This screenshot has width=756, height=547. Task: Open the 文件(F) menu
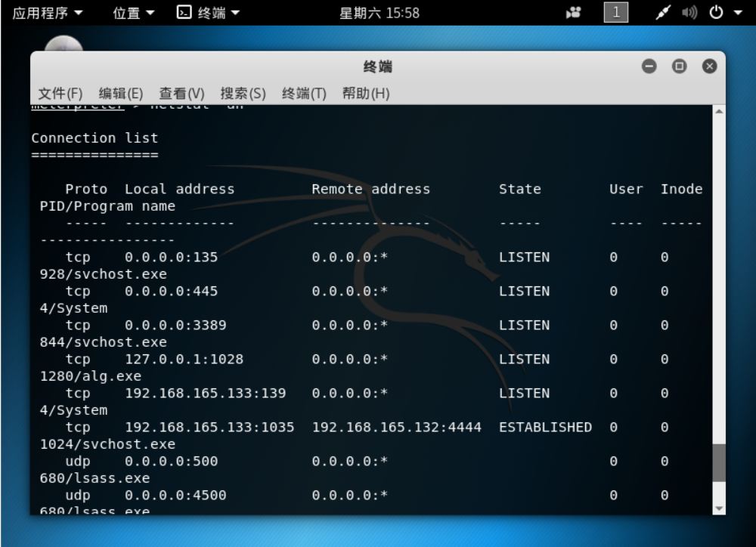[x=60, y=93]
